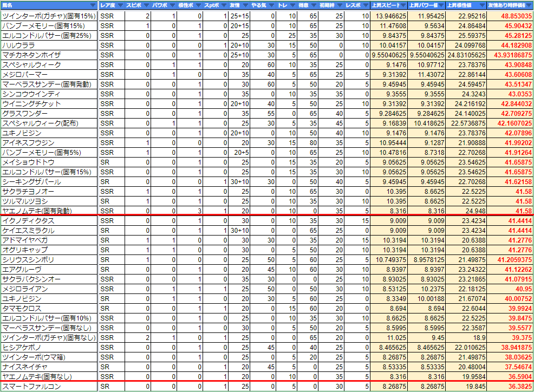Open the トレ column filter
Viewport: 534px width, 392px height.
click(292, 5)
